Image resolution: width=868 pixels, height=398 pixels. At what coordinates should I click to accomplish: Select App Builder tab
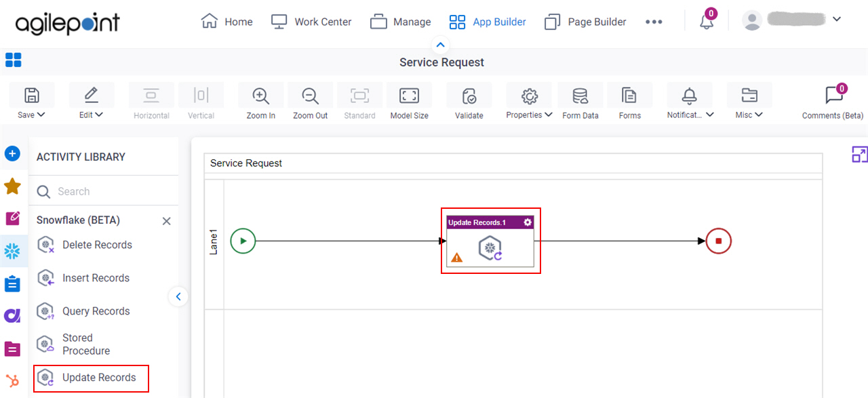coord(488,22)
